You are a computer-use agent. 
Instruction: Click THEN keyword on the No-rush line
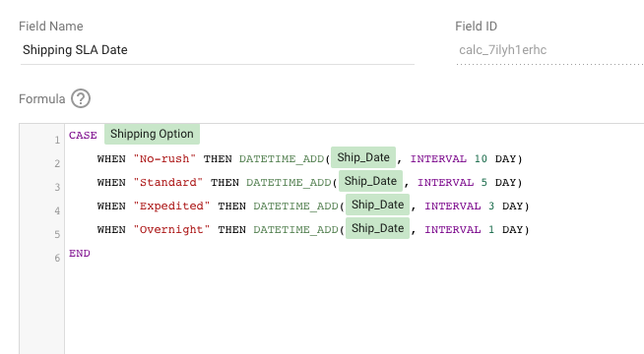(218, 158)
